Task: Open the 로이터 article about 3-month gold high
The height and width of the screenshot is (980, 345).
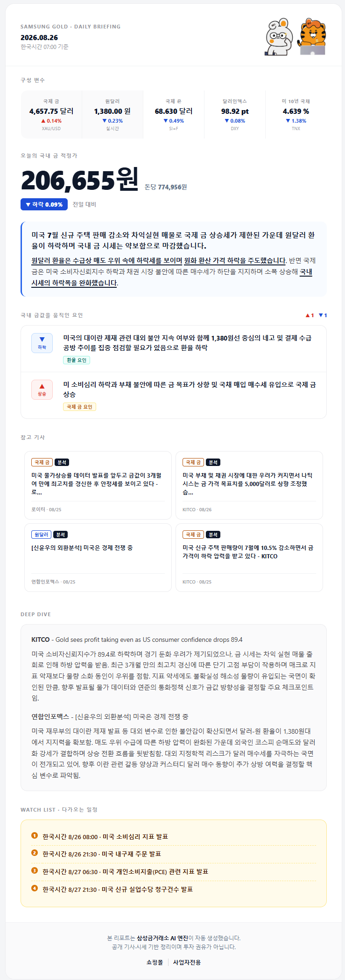Action: [98, 485]
